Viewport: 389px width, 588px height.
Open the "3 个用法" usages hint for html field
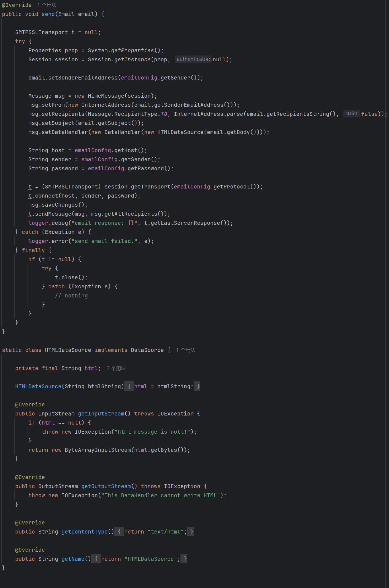click(x=116, y=368)
